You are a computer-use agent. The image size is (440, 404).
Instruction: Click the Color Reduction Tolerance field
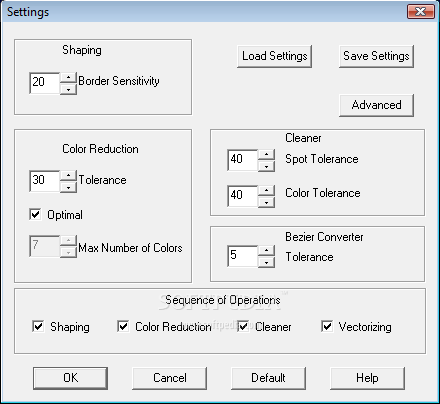coord(45,181)
